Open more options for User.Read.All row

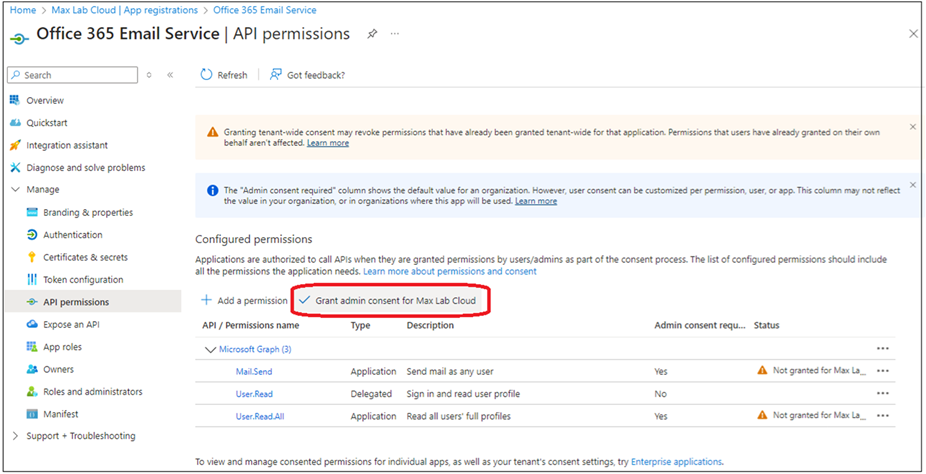[x=883, y=416]
